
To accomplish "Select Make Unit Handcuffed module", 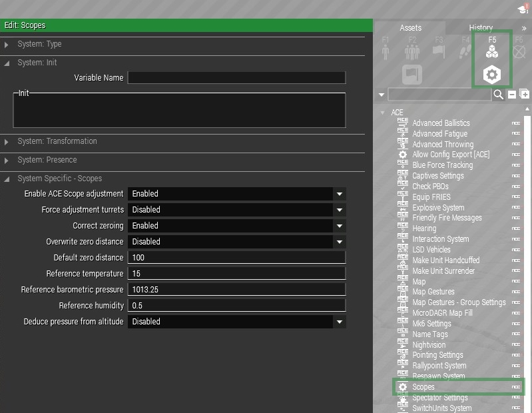I will point(446,260).
